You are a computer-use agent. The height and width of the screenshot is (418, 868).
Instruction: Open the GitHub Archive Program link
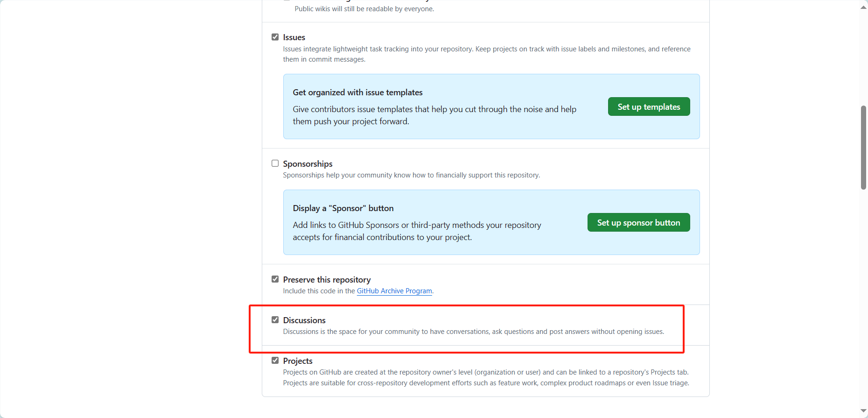[x=394, y=291]
